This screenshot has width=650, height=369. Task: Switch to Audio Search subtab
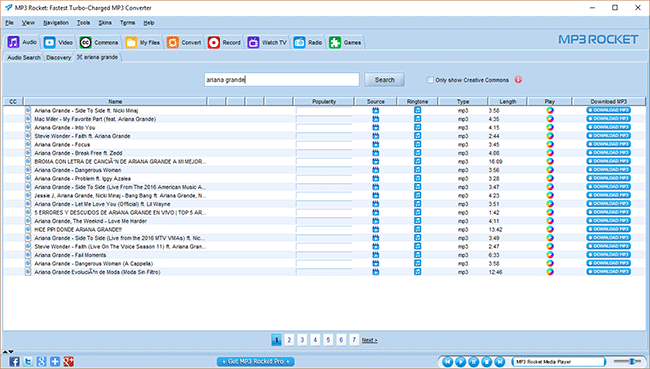[x=24, y=58]
